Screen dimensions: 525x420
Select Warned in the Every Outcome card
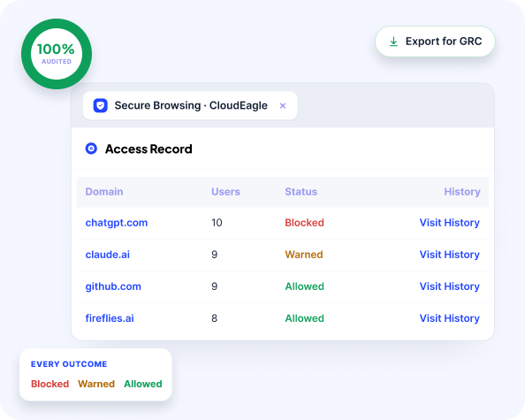96,384
